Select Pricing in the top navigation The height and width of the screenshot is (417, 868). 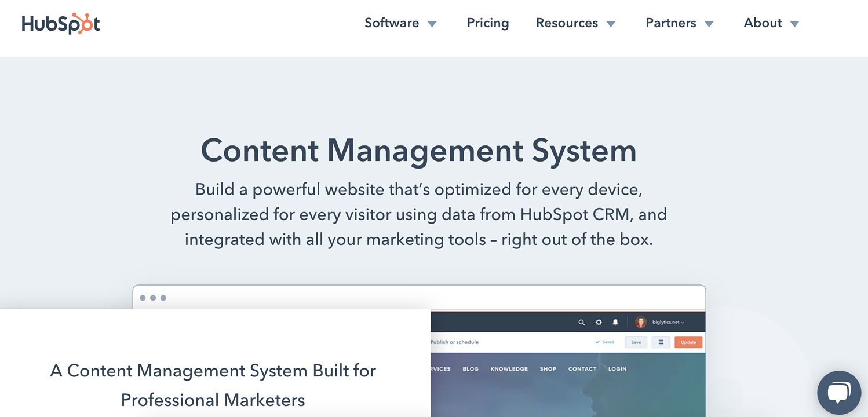pos(487,23)
